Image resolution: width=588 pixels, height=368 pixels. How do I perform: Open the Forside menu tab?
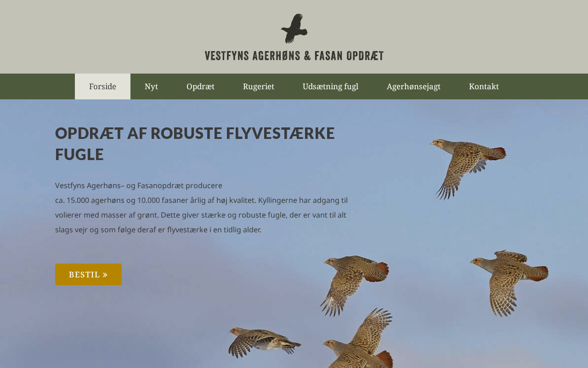click(102, 86)
